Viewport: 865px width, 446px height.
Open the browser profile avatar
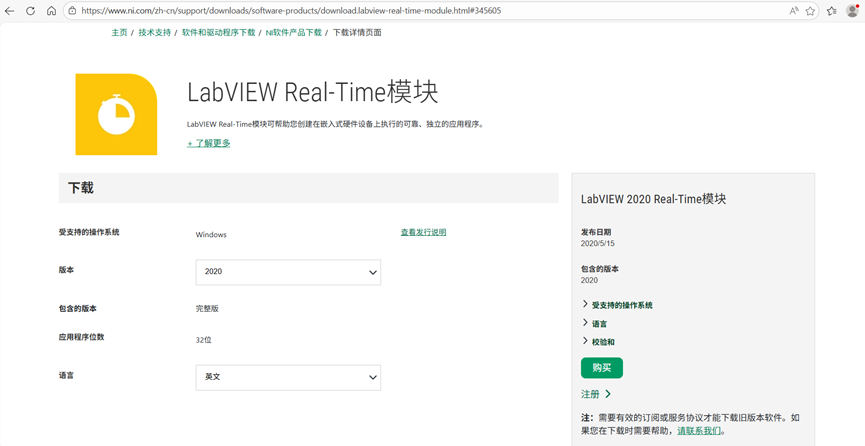tap(852, 10)
